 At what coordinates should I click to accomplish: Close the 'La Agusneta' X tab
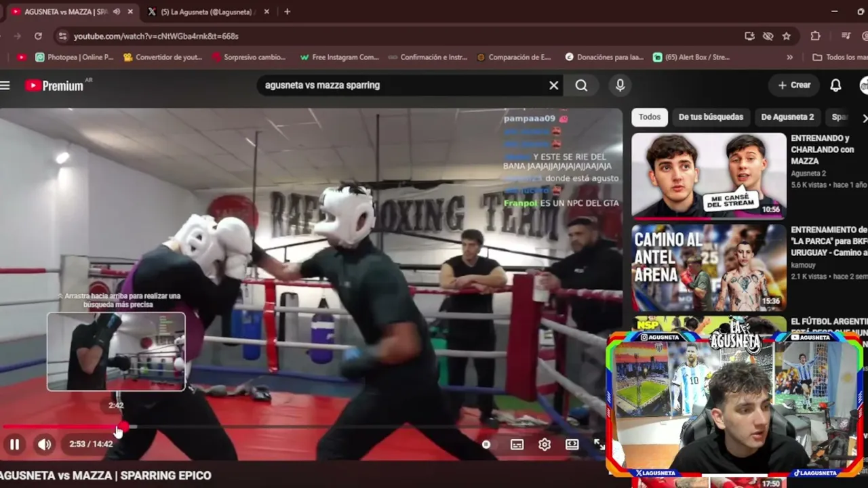click(x=267, y=12)
